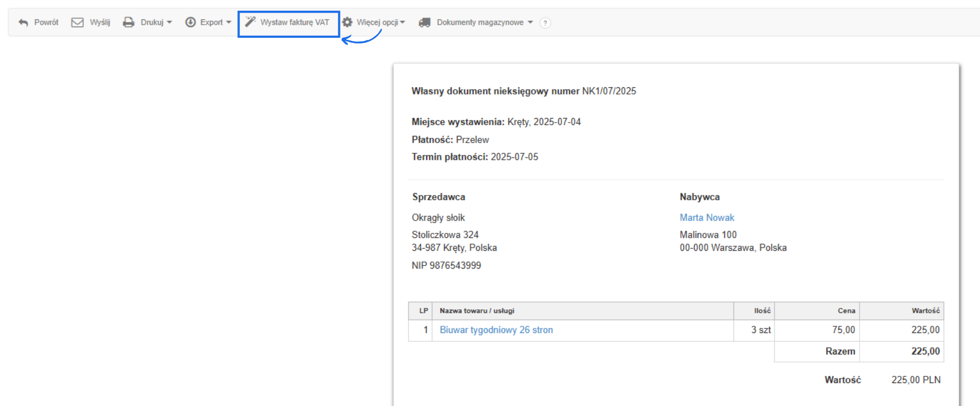The width and height of the screenshot is (980, 406).
Task: Expand the Drukuj dropdown arrow
Action: (x=169, y=22)
